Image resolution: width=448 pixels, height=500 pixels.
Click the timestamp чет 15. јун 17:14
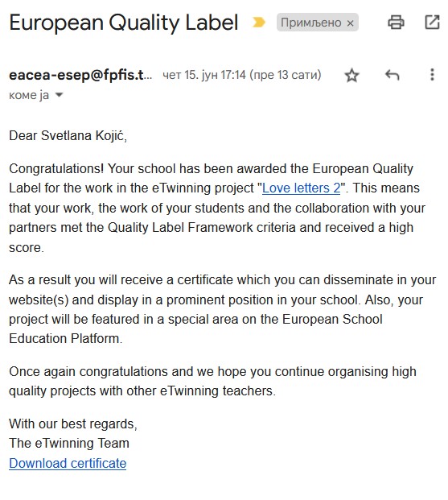coord(204,75)
